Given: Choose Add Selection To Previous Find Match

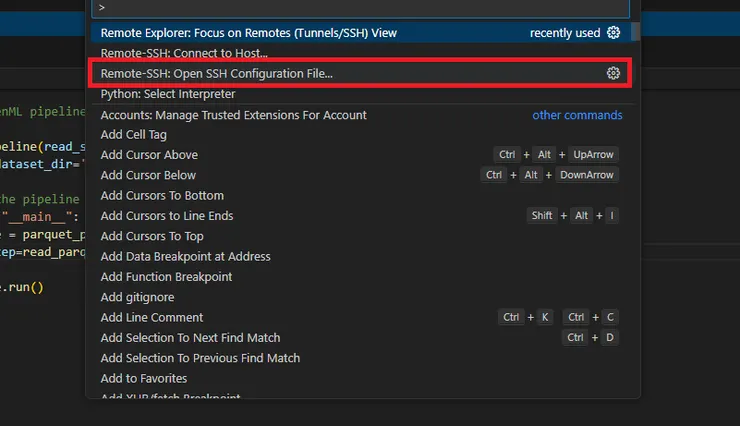Looking at the screenshot, I should pyautogui.click(x=361, y=358).
